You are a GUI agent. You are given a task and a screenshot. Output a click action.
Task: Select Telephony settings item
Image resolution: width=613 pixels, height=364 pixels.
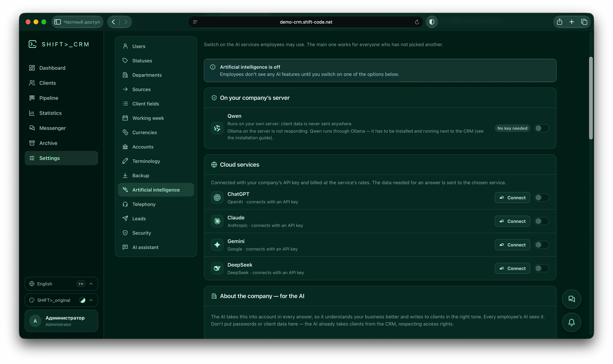(156, 204)
